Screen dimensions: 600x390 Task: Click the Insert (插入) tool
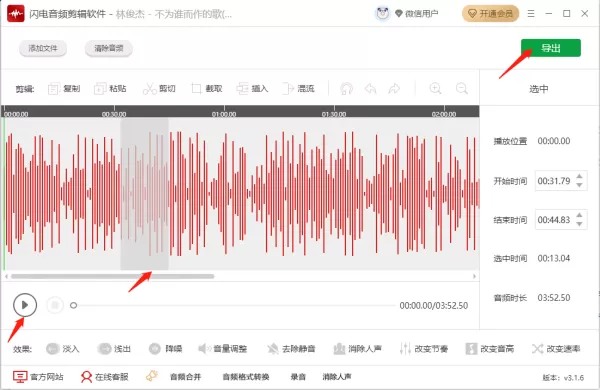click(252, 89)
